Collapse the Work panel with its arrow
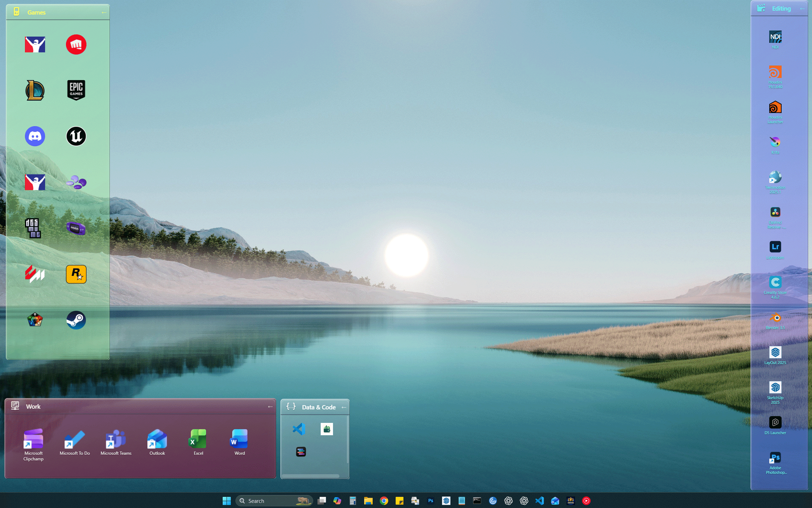This screenshot has width=812, height=508. pos(270,406)
